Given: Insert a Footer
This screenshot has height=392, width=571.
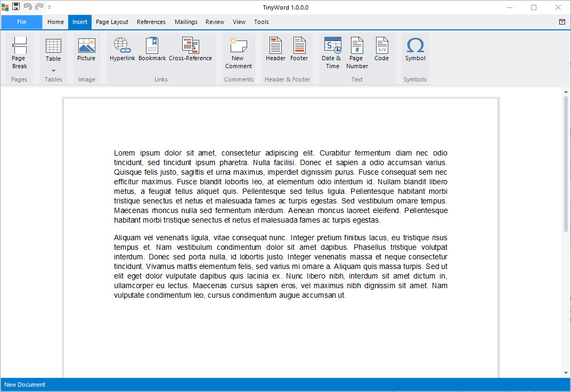Looking at the screenshot, I should pos(299,50).
